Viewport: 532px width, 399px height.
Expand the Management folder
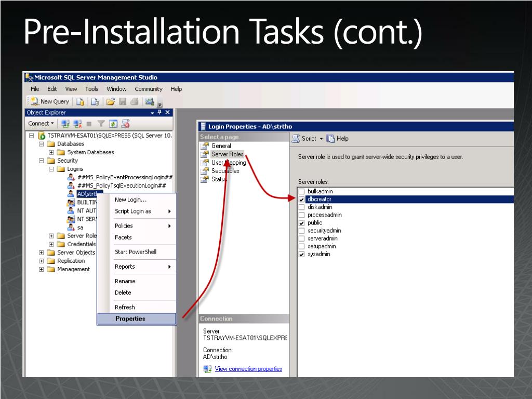42,270
